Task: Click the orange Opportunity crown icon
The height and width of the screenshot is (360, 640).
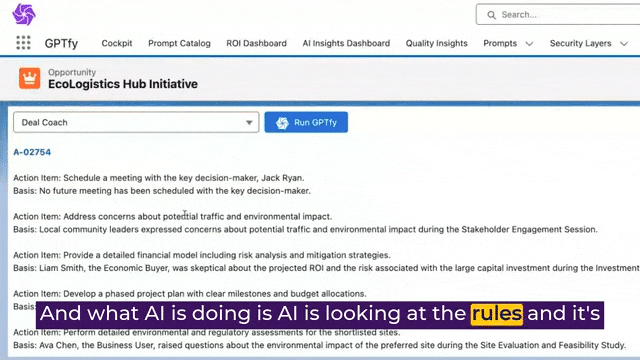Action: (29, 78)
